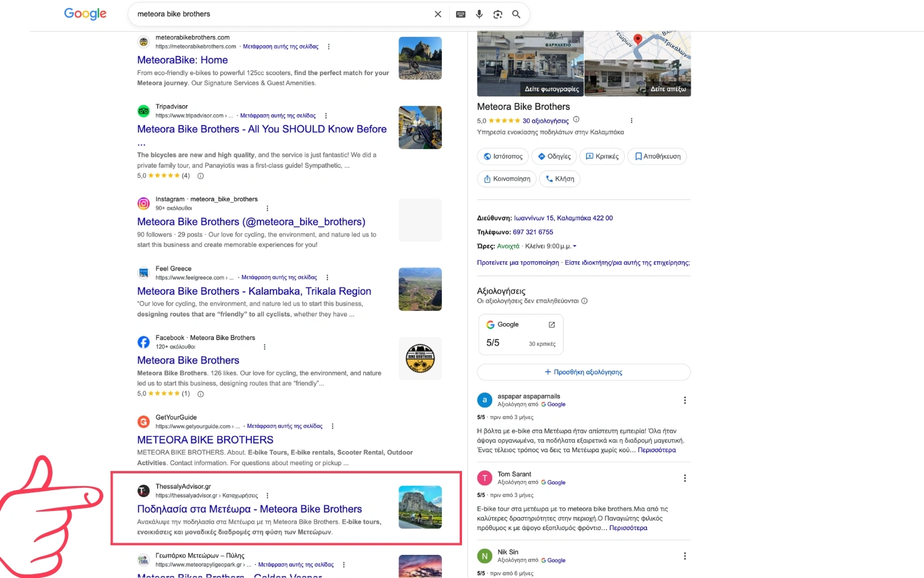Expand opening hours dropdown arrow

575,246
